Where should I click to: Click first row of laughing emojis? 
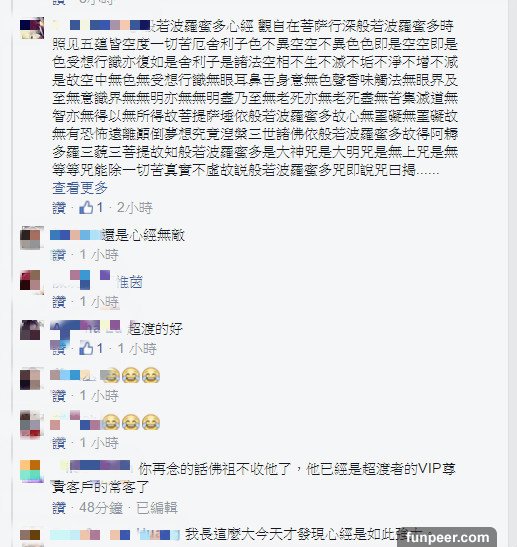pyautogui.click(x=130, y=375)
